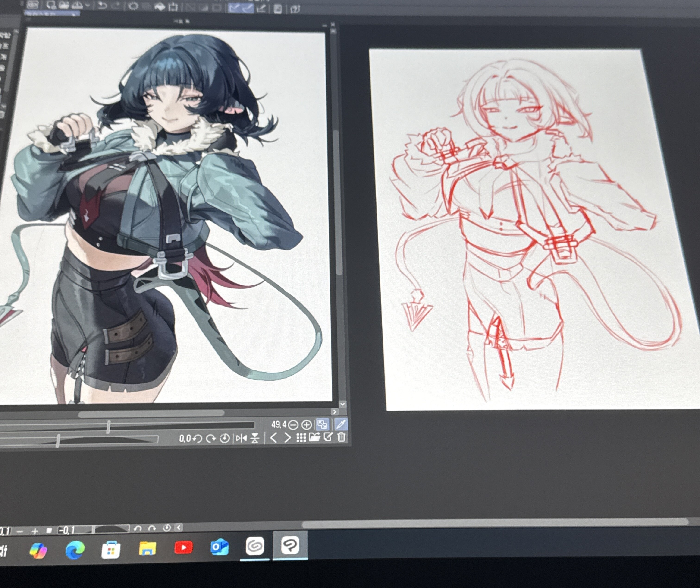Reset the Sub View rotation
This screenshot has height=588, width=700.
pos(225,438)
